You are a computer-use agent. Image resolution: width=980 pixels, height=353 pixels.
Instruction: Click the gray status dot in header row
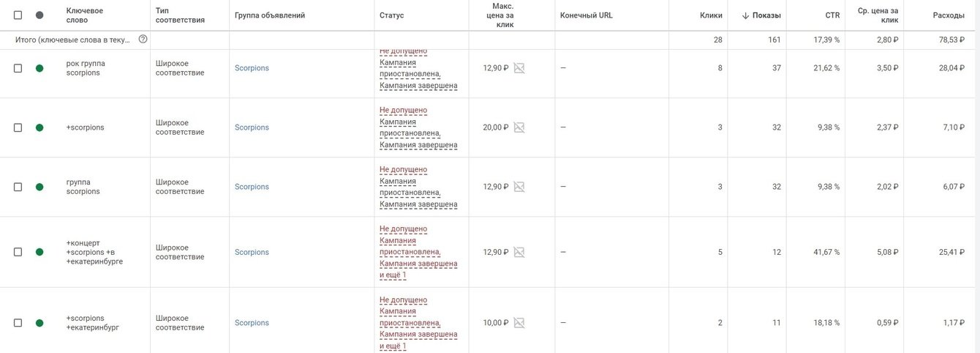39,15
